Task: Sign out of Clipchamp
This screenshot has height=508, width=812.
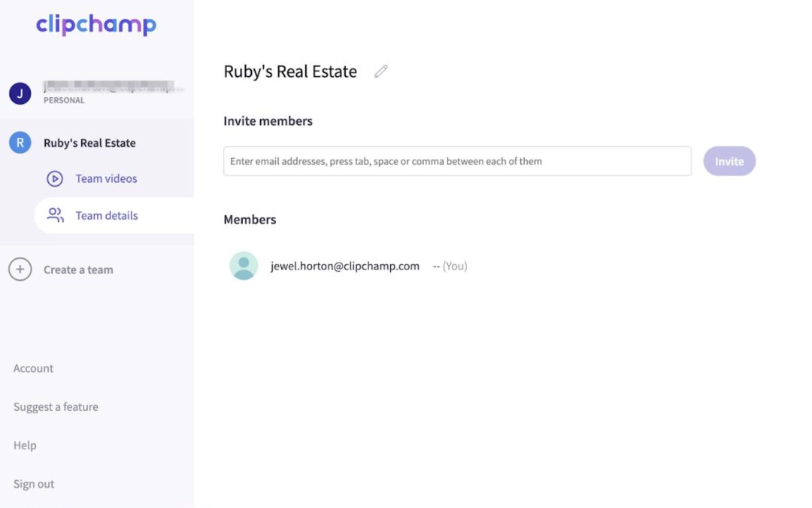Action: 34,484
